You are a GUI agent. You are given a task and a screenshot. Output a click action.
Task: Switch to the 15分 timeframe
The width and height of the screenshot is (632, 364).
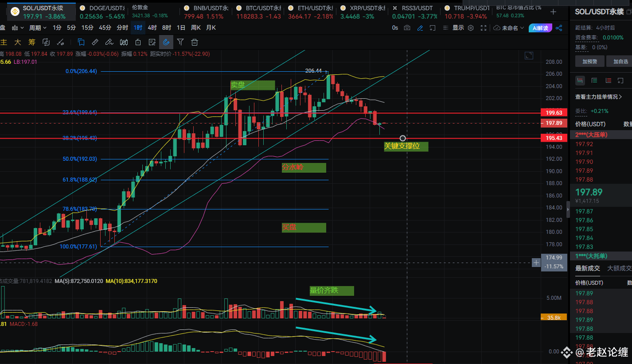click(87, 28)
